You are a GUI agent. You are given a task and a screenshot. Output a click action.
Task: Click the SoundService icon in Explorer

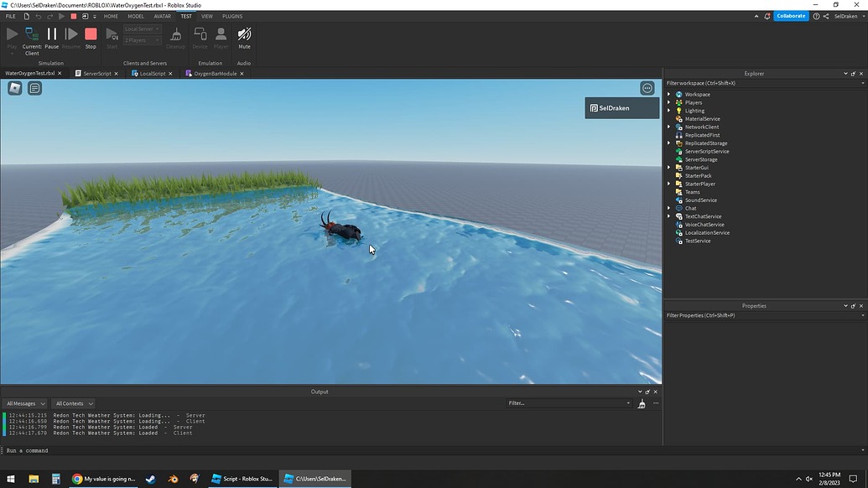[x=679, y=200]
